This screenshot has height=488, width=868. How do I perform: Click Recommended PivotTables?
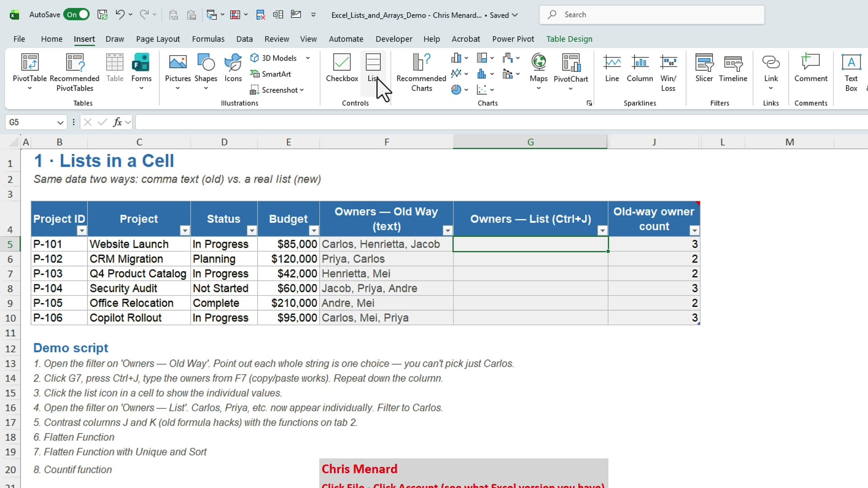point(75,72)
